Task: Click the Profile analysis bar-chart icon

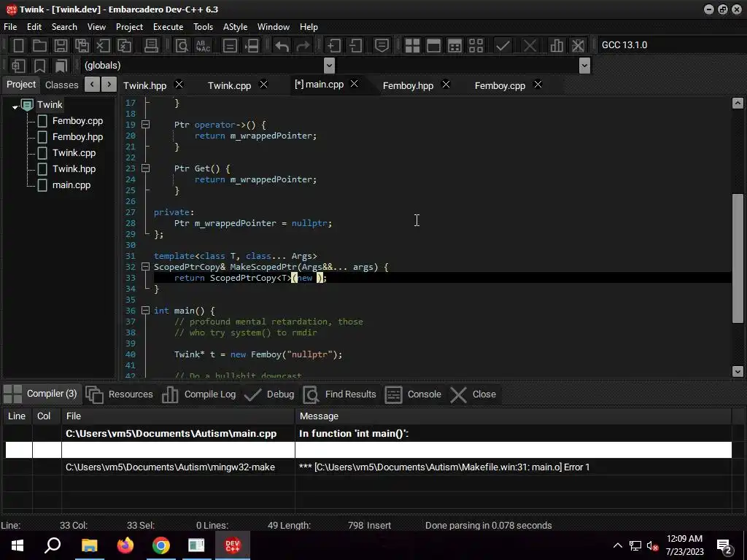Action: (557, 46)
